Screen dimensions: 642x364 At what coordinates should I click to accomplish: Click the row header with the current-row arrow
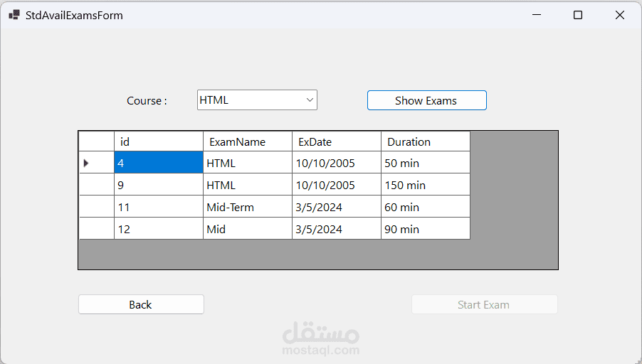[x=97, y=163]
